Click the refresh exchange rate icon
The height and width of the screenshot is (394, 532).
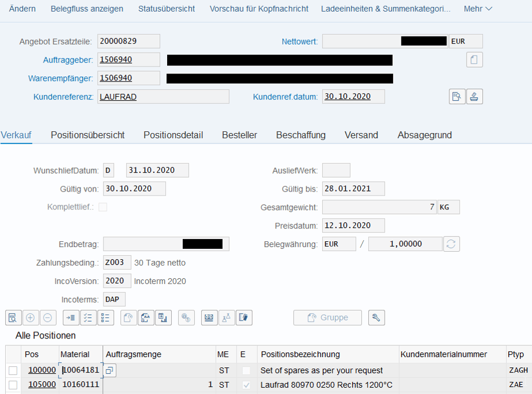451,244
